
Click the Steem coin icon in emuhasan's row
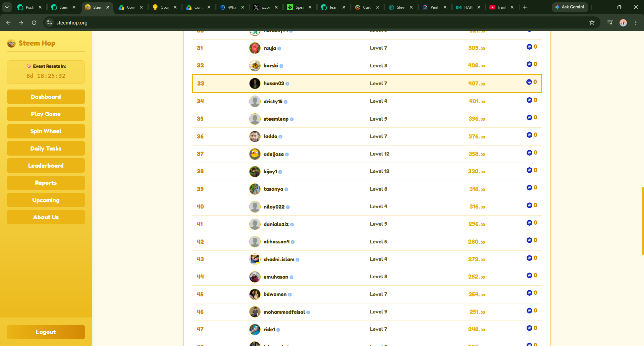(529, 276)
